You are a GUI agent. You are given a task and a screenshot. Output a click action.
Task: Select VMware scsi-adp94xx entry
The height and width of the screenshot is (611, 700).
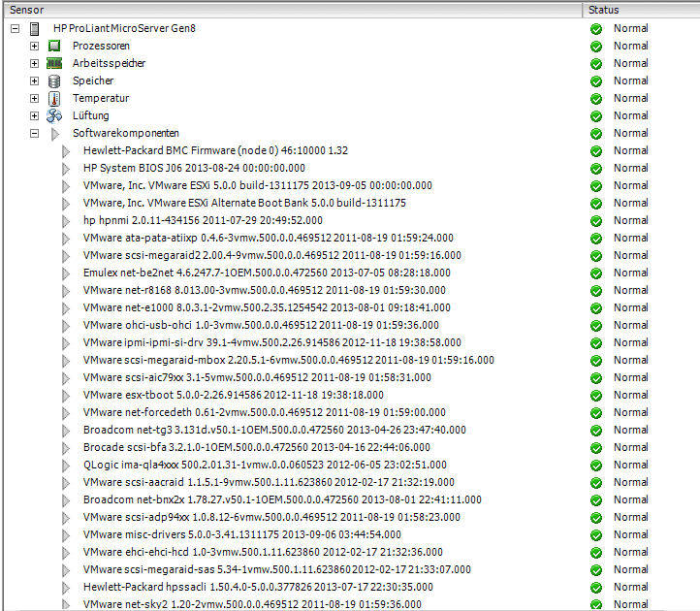pos(271,517)
